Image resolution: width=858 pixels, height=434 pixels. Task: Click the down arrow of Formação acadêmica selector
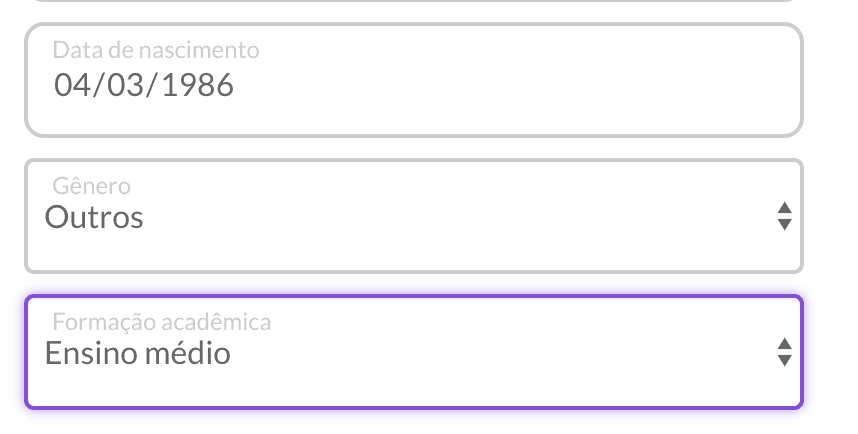pyautogui.click(x=785, y=361)
